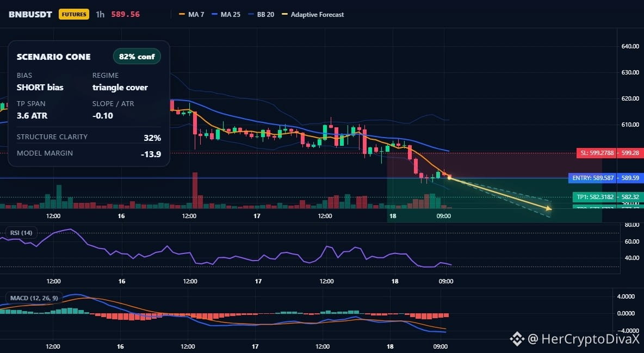Click the MODEL MARGIN -13.9 value
Screen dimensions: 644x353
pyautogui.click(x=151, y=154)
